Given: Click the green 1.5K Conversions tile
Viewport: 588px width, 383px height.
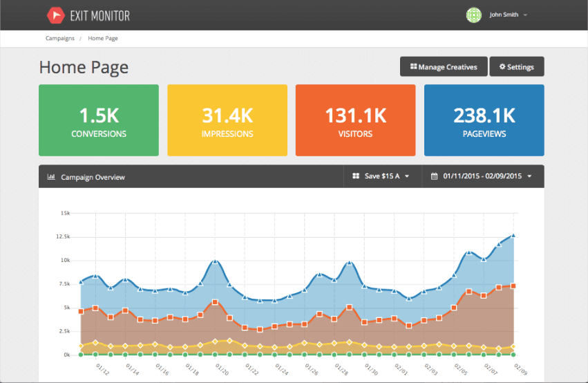Looking at the screenshot, I should 99,120.
